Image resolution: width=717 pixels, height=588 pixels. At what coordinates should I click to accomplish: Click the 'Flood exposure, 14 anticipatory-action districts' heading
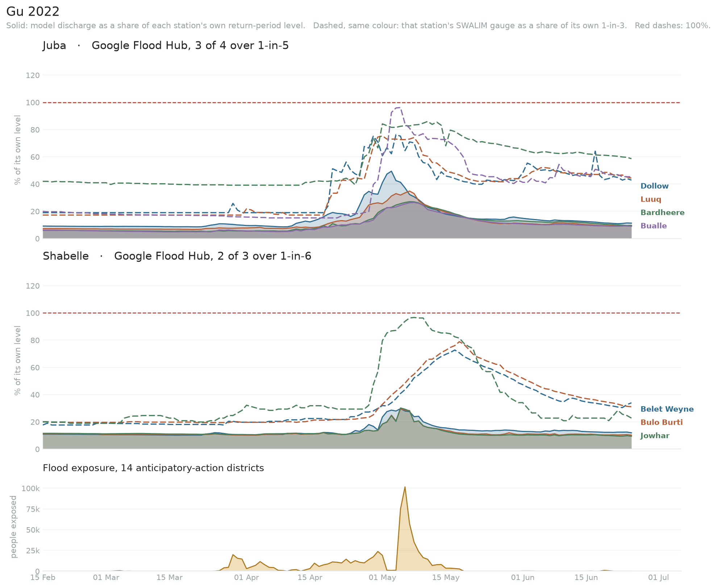coord(153,468)
